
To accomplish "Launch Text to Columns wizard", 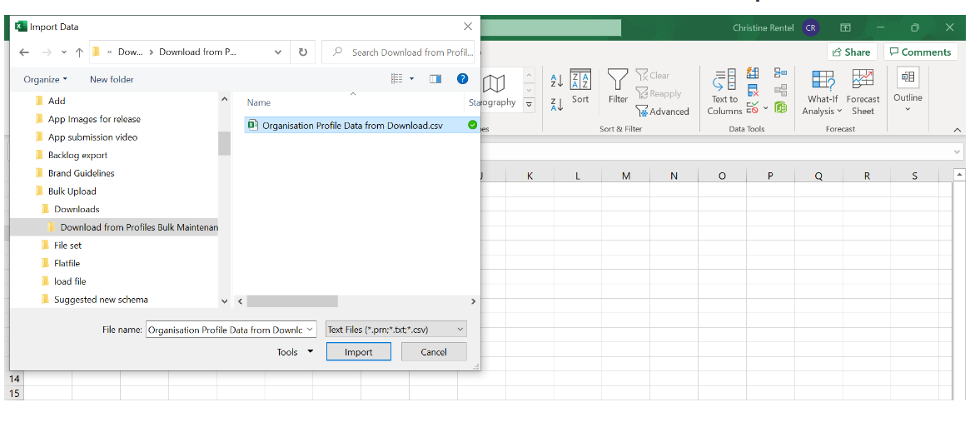I will pyautogui.click(x=724, y=92).
